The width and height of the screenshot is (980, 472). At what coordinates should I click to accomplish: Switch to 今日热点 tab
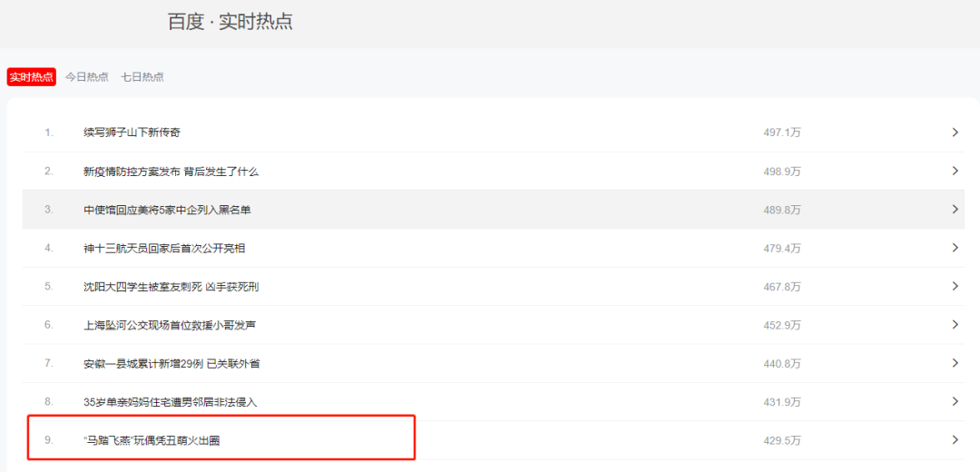87,77
